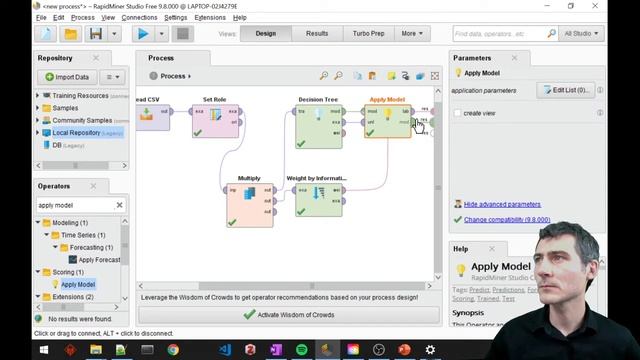Click the yellow add note icon

point(391,76)
